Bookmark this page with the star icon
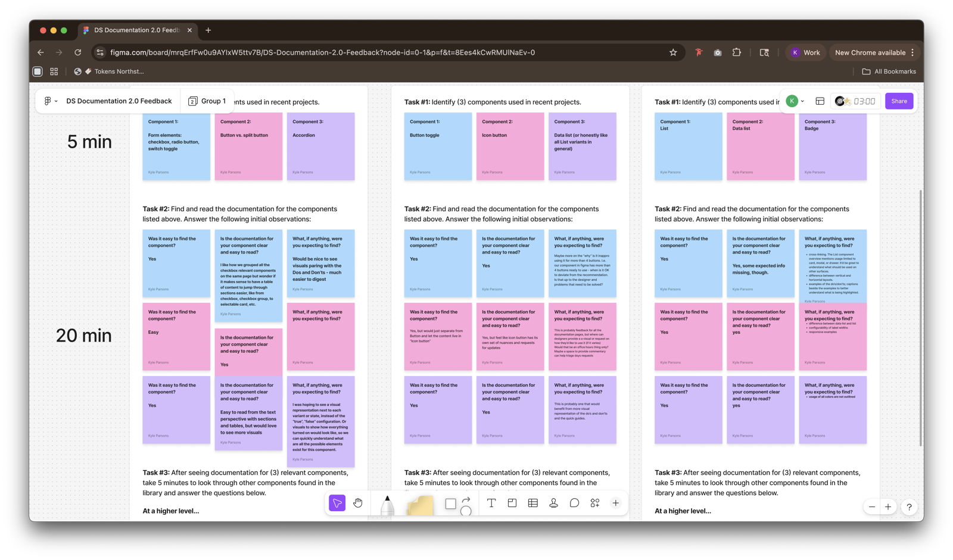 [673, 52]
